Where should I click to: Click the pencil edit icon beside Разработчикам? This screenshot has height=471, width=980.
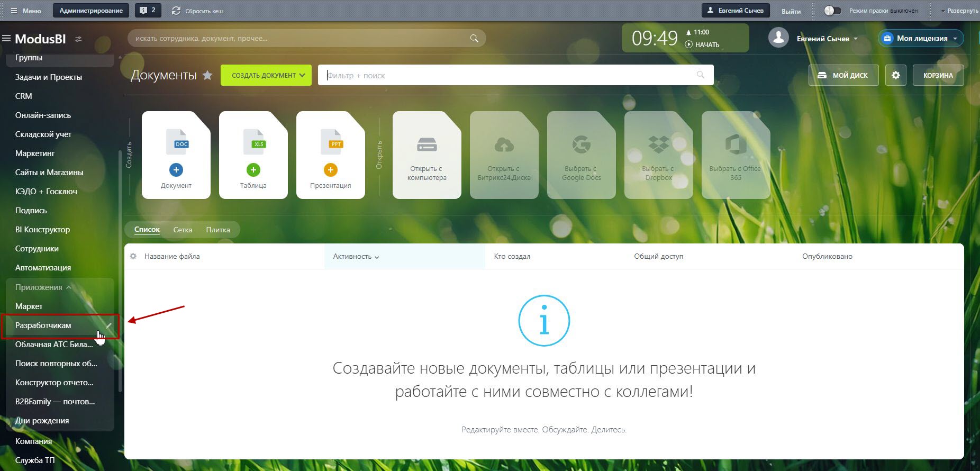(x=109, y=325)
